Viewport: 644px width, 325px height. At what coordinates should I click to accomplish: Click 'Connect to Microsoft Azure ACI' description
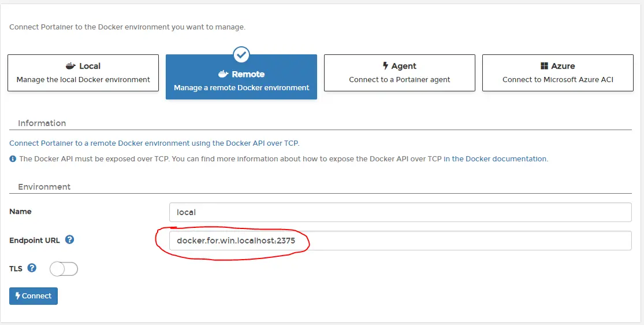coord(558,79)
